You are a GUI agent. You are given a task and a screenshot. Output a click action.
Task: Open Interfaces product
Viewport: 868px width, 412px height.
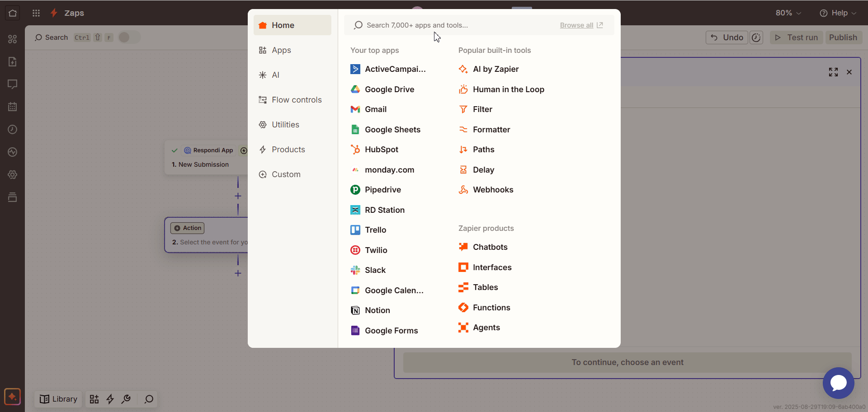(x=485, y=267)
